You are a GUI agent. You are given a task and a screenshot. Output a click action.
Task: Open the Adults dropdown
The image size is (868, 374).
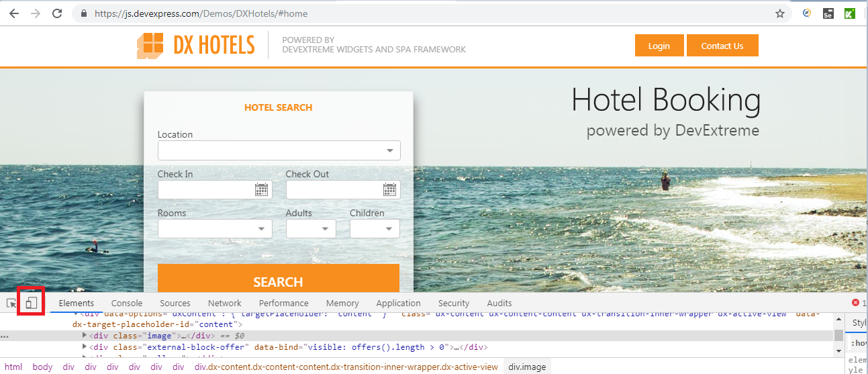(326, 229)
